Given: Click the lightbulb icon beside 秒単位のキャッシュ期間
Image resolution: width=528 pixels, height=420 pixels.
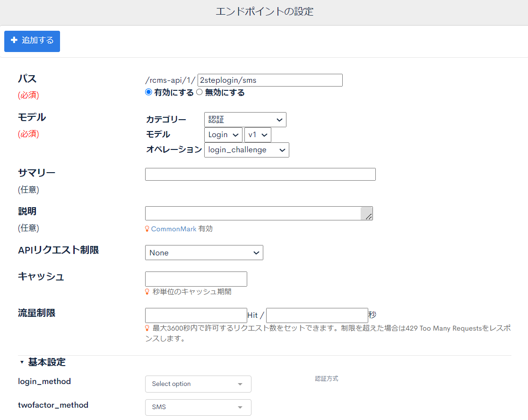Looking at the screenshot, I should coord(147,292).
